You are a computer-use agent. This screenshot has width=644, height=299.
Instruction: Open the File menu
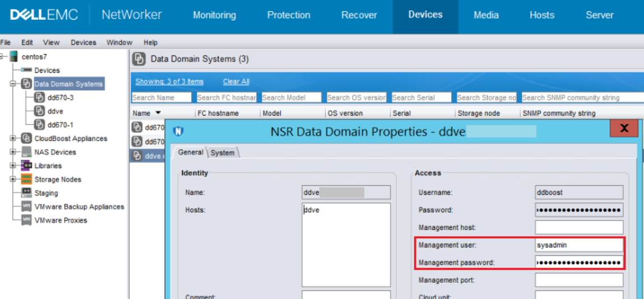point(5,43)
